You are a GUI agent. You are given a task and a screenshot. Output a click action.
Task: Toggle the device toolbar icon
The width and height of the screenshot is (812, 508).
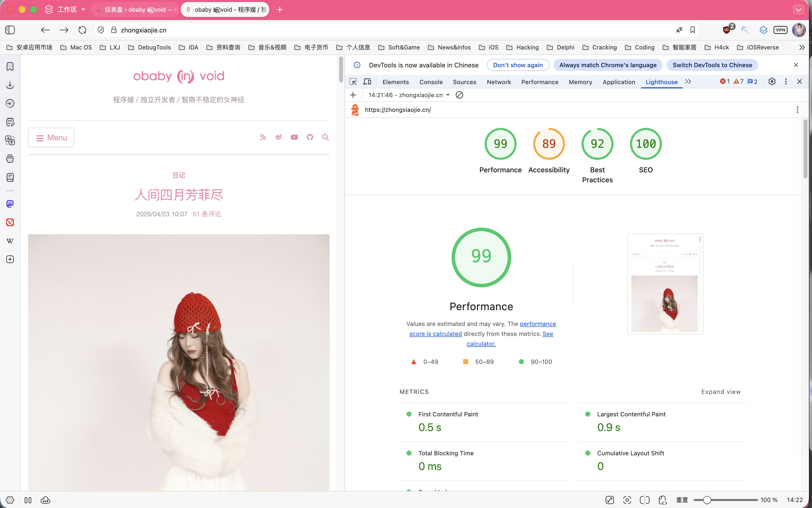(367, 82)
